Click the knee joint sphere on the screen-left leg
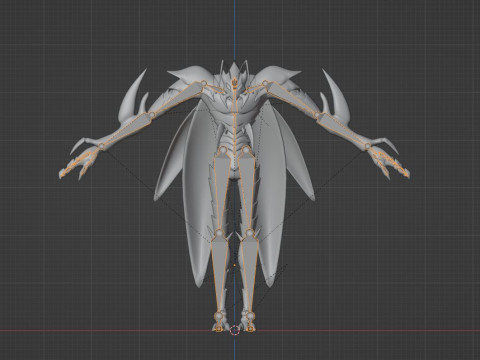 [x=220, y=232]
